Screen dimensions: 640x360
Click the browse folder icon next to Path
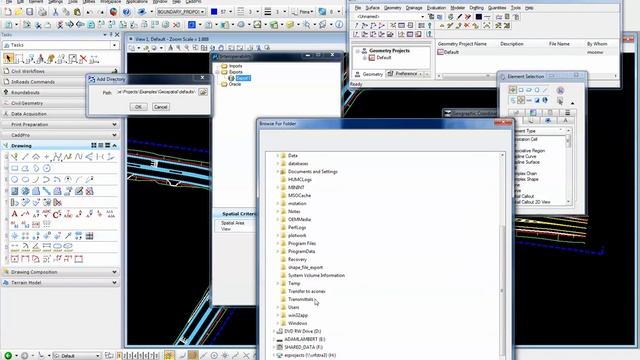tap(203, 92)
